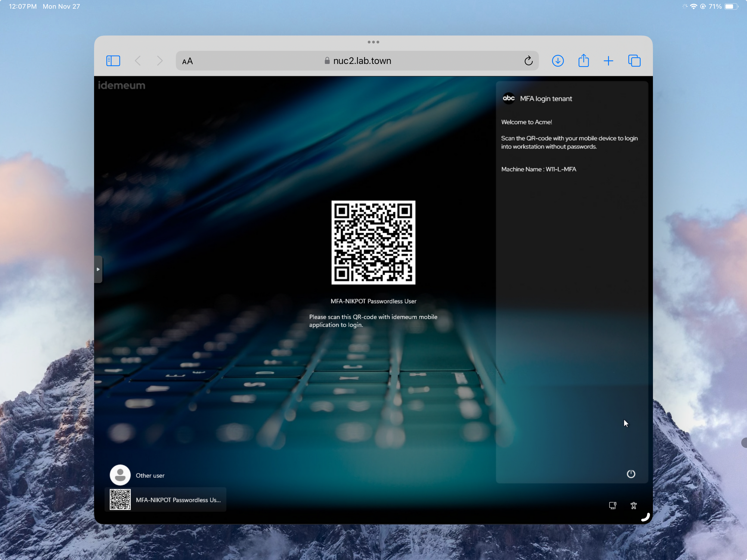Open the Share sheet

point(583,61)
